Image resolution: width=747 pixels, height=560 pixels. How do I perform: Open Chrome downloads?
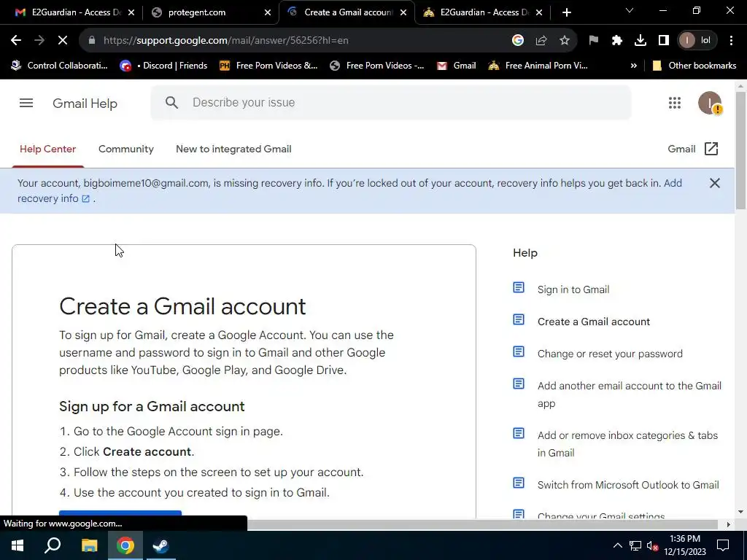(640, 41)
